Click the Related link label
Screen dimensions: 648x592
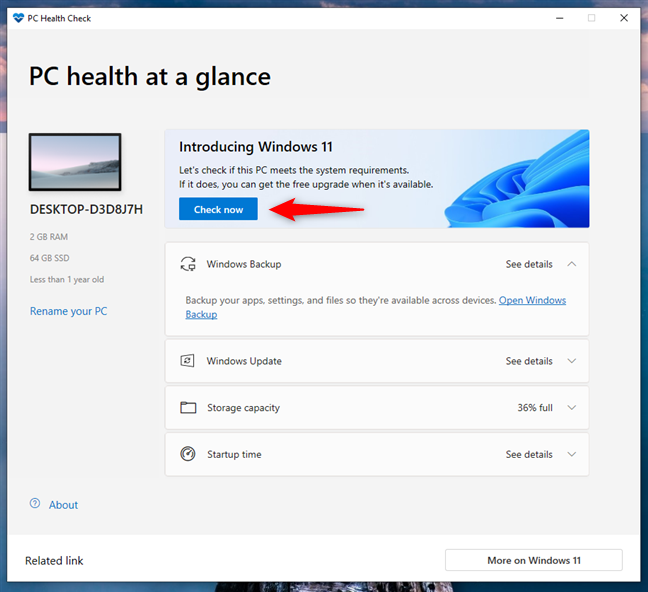click(54, 561)
